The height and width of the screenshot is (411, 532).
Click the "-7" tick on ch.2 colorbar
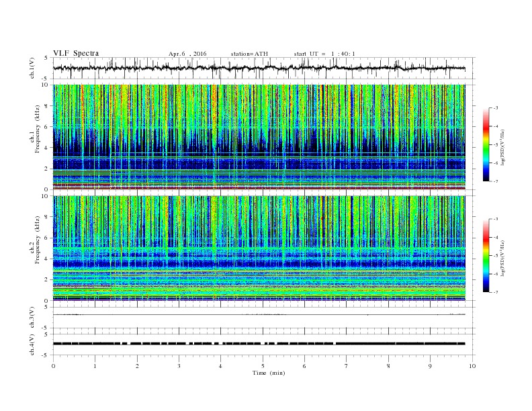pyautogui.click(x=496, y=292)
